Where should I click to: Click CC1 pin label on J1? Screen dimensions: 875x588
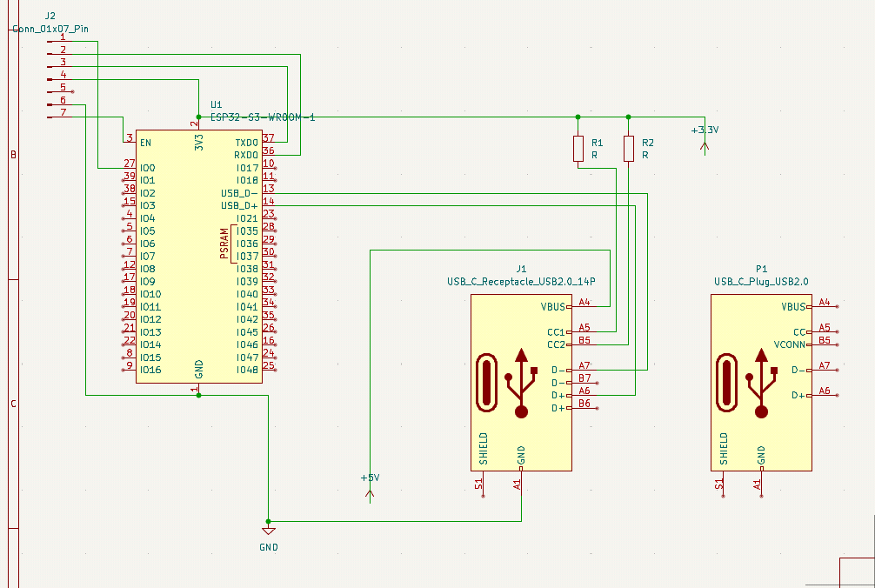pos(556,332)
